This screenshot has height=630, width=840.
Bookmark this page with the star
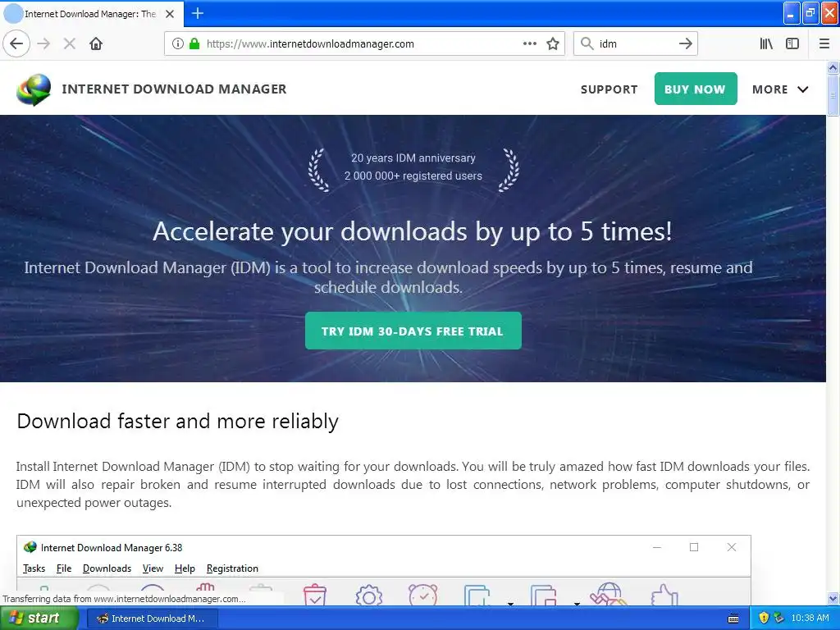point(553,43)
